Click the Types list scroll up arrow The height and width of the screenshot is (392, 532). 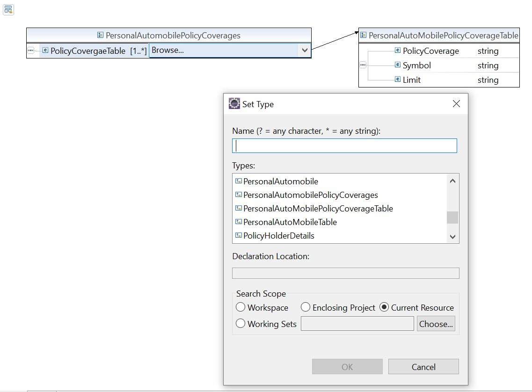(x=452, y=181)
